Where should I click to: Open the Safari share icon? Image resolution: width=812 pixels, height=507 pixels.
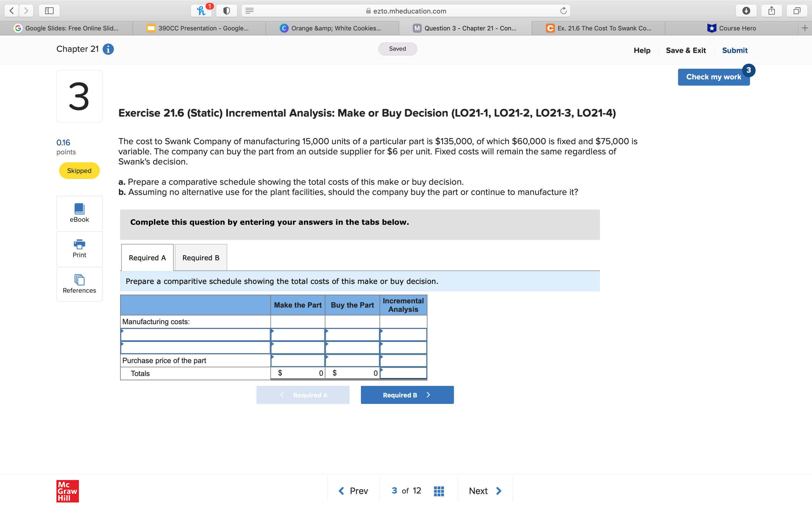[771, 10]
